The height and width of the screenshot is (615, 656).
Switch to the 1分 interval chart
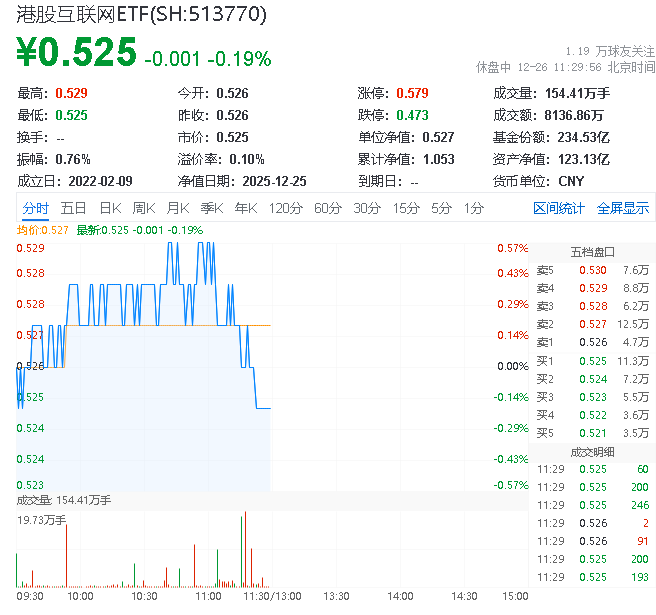473,208
